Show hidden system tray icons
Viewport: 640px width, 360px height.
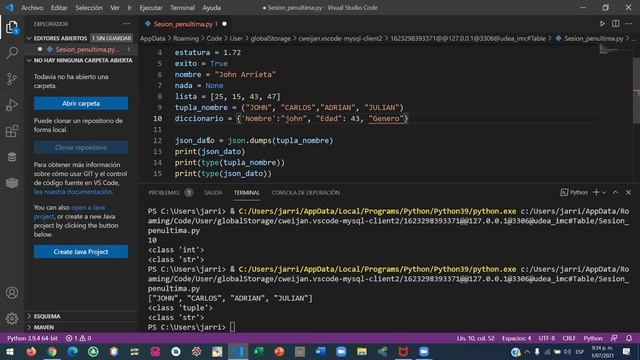[x=527, y=351]
